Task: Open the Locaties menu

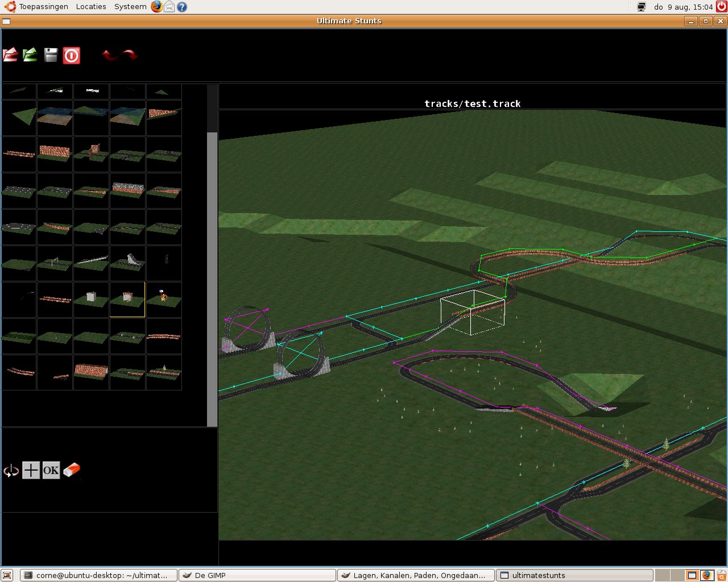Action: coord(91,7)
